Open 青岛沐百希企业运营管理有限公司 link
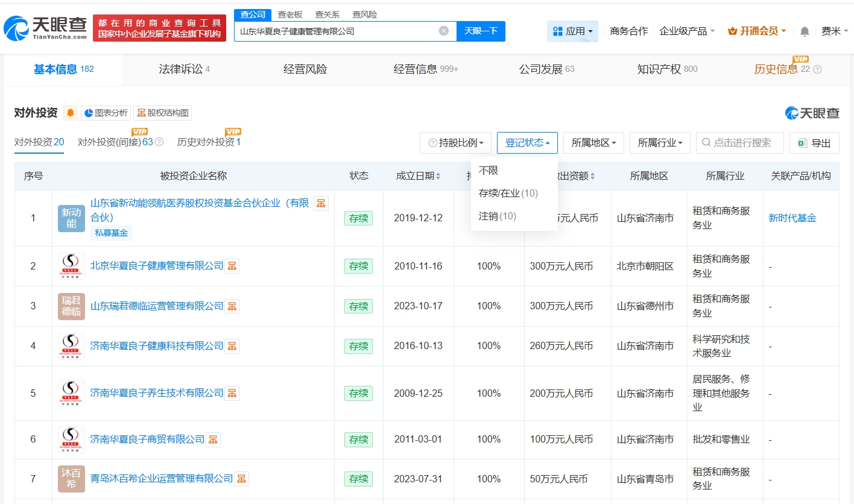Viewport: 854px width, 504px height. point(162,479)
